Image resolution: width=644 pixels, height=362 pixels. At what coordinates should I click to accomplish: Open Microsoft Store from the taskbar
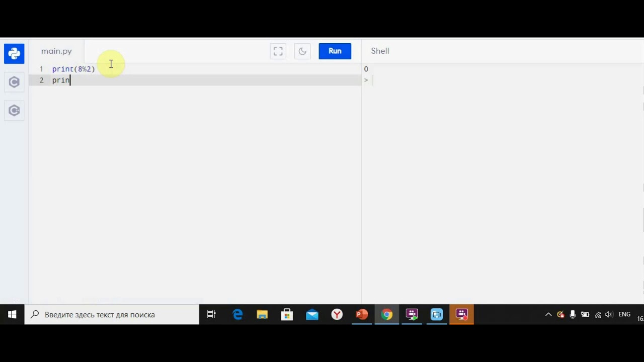click(287, 315)
